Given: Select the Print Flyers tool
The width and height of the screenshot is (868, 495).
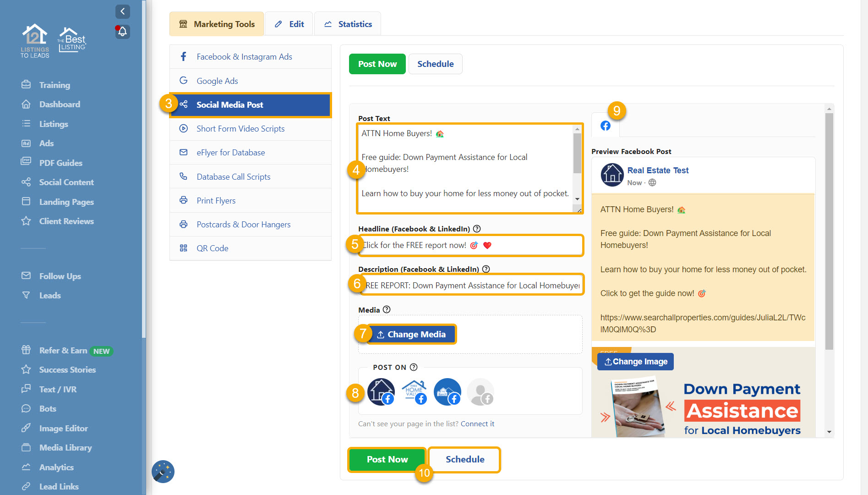Looking at the screenshot, I should [x=216, y=200].
